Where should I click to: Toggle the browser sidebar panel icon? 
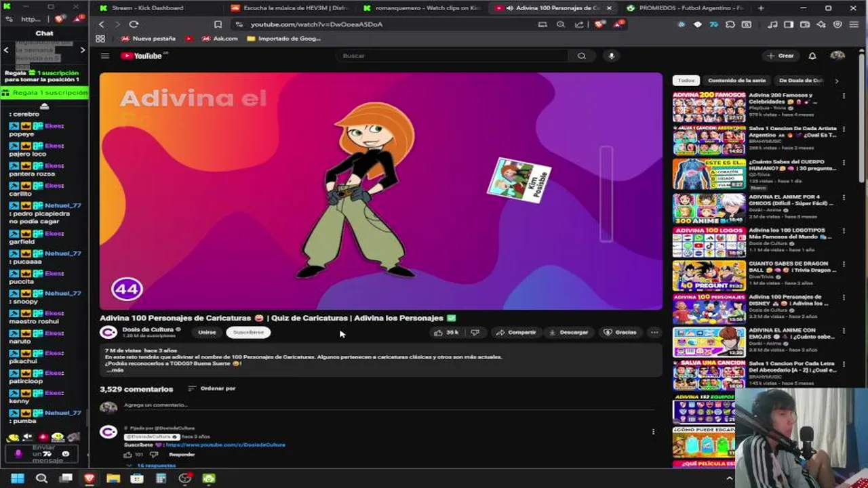pyautogui.click(x=789, y=24)
